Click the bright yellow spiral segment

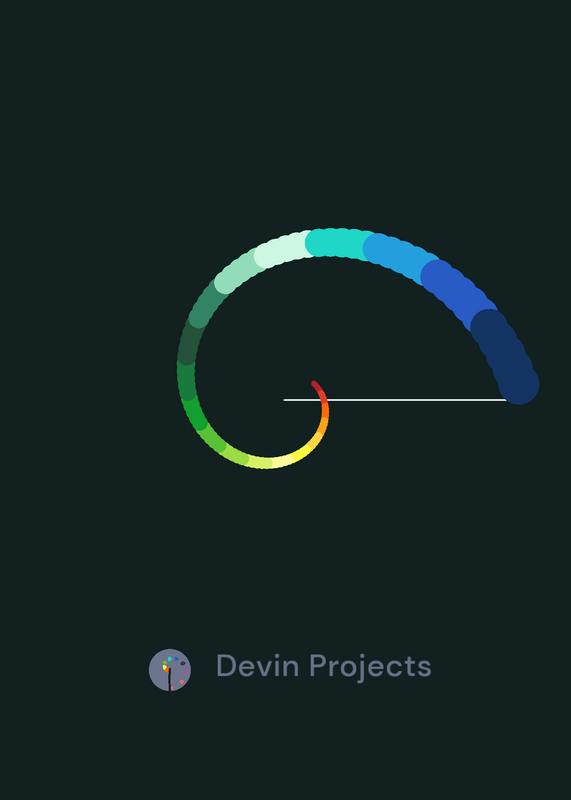pyautogui.click(x=300, y=453)
